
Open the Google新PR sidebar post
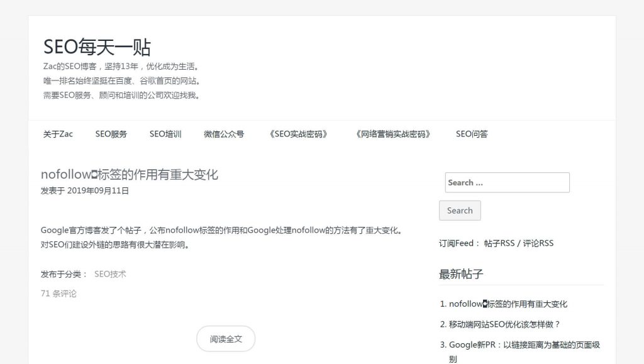click(524, 345)
